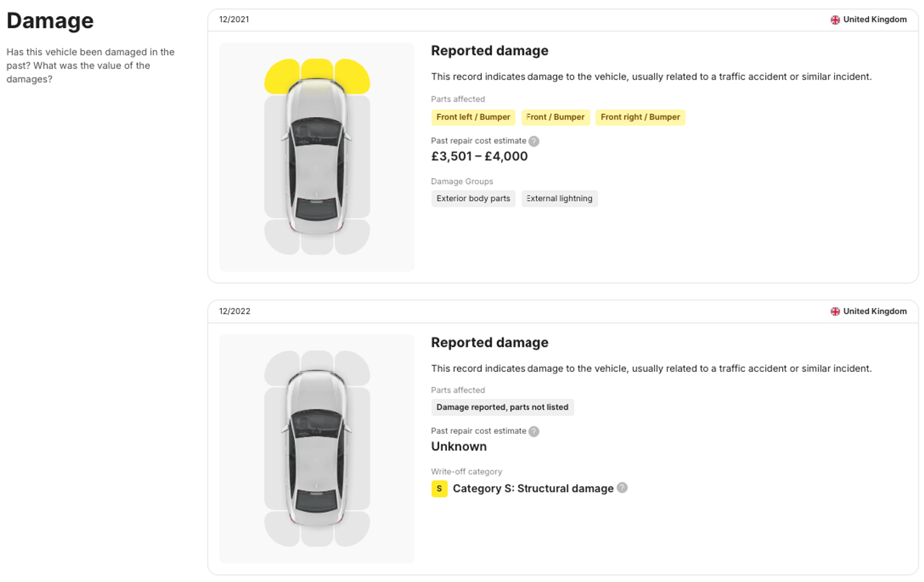Select the UK flag on the 12/2021 record

point(835,19)
